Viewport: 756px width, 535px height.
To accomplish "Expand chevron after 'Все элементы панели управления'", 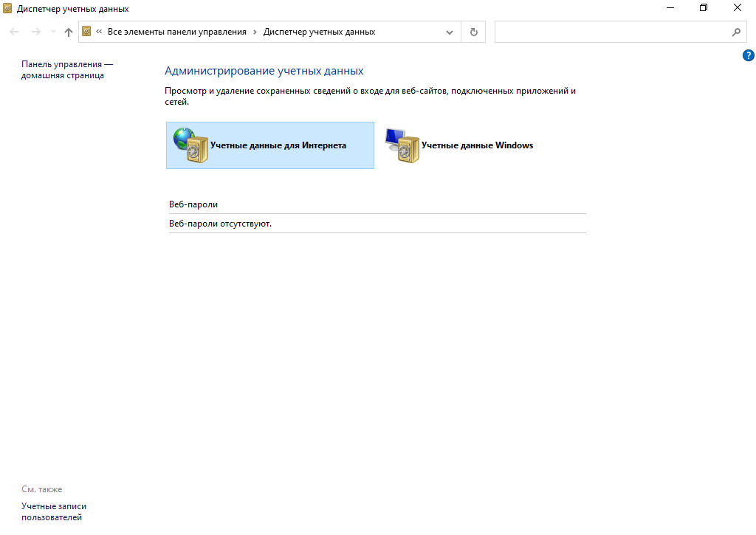I will (255, 32).
